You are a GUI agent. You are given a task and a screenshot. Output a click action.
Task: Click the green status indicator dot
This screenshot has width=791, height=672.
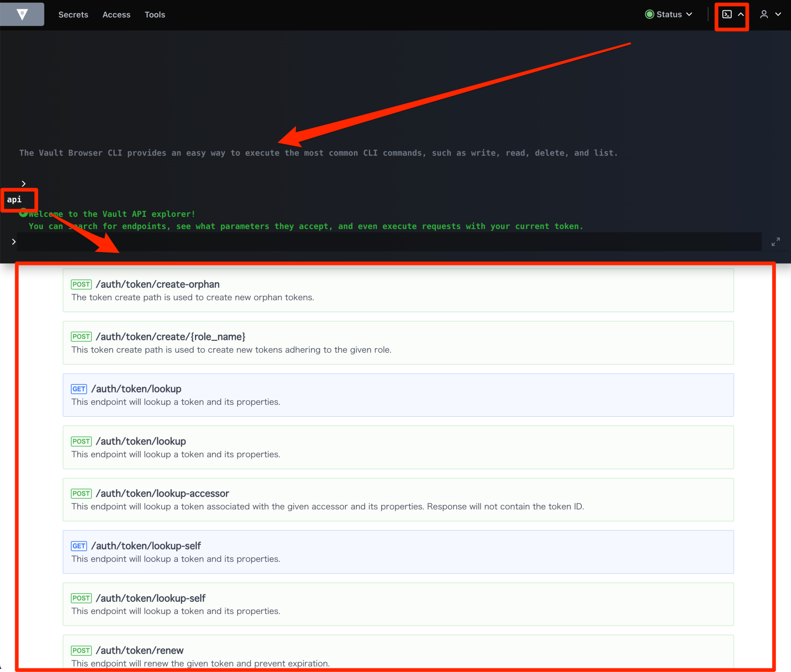coord(650,14)
